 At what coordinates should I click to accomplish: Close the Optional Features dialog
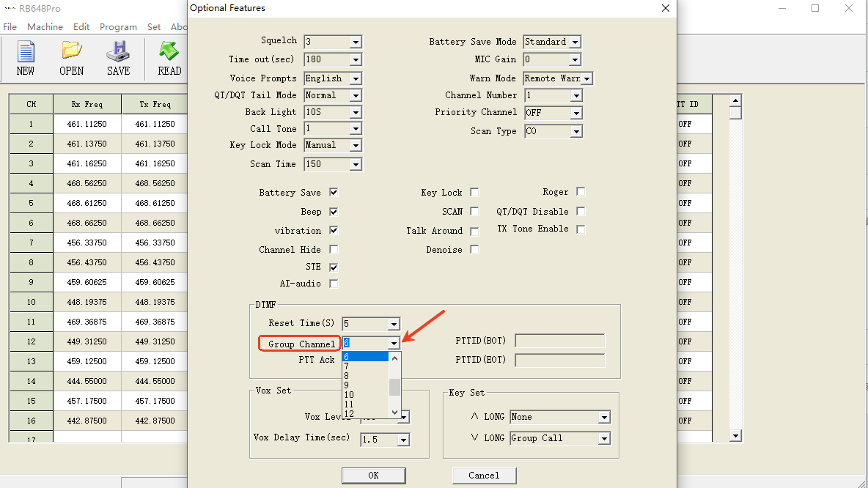pyautogui.click(x=665, y=8)
